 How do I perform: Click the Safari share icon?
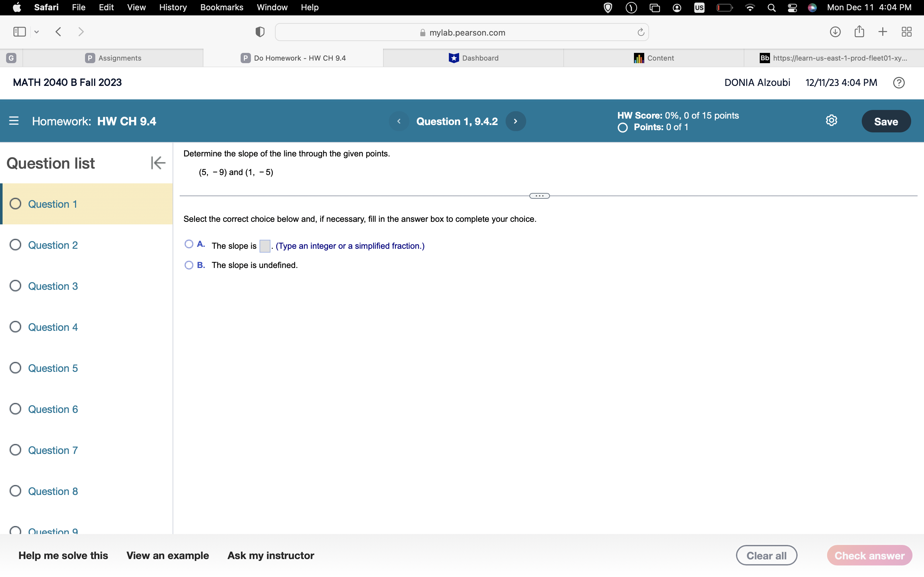pyautogui.click(x=859, y=32)
